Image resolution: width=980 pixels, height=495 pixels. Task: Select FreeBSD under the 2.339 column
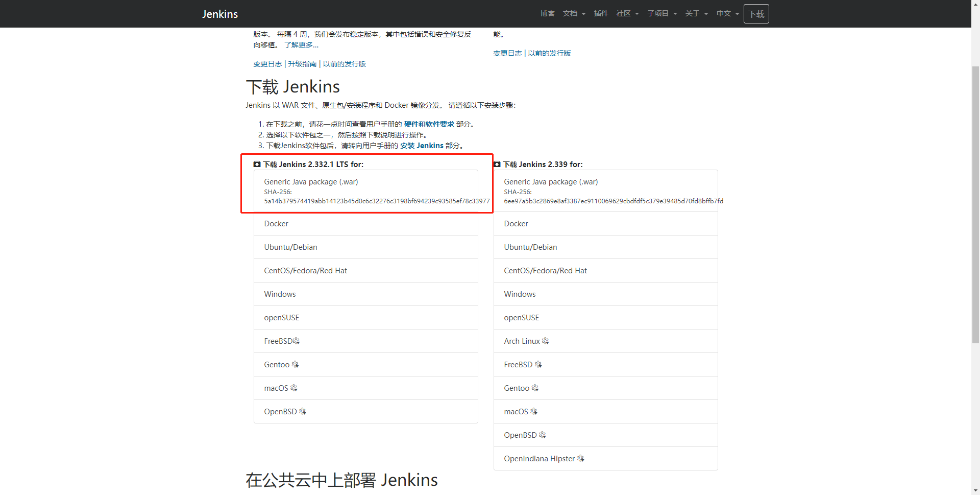tap(605, 365)
